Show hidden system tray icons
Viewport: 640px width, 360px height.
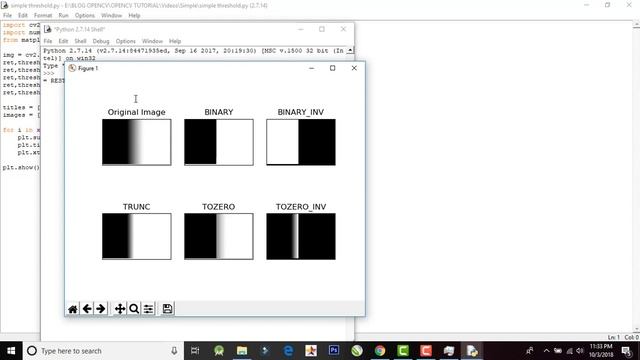coord(547,351)
